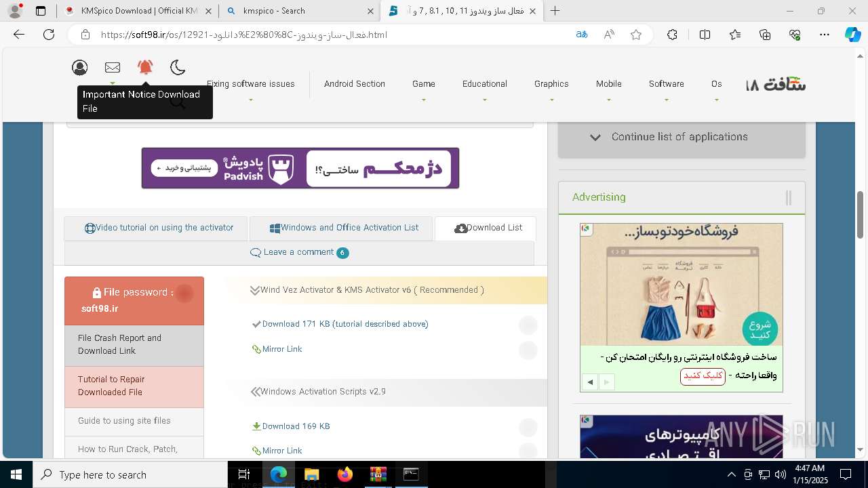The width and height of the screenshot is (868, 488).
Task: Expand the Os dropdown arrow
Action: tap(717, 100)
